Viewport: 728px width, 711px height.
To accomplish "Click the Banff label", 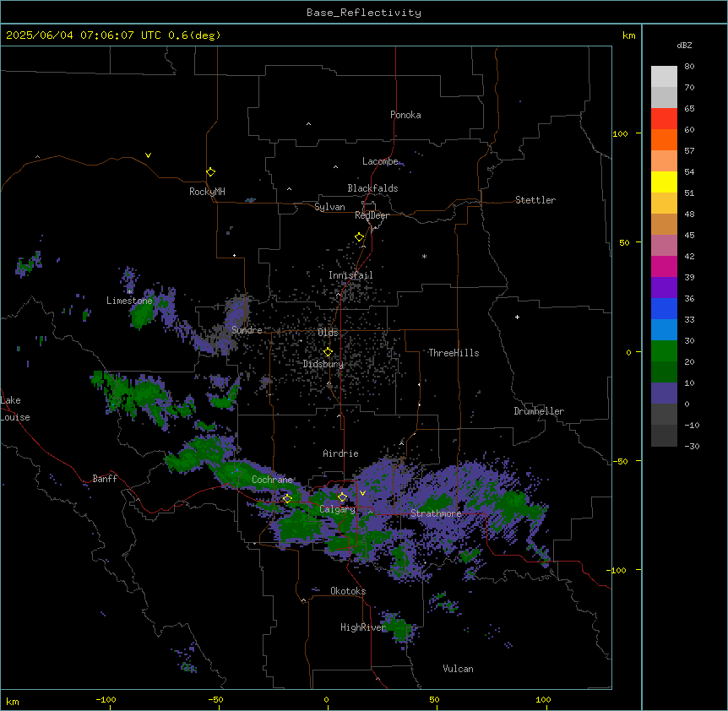I will (105, 479).
